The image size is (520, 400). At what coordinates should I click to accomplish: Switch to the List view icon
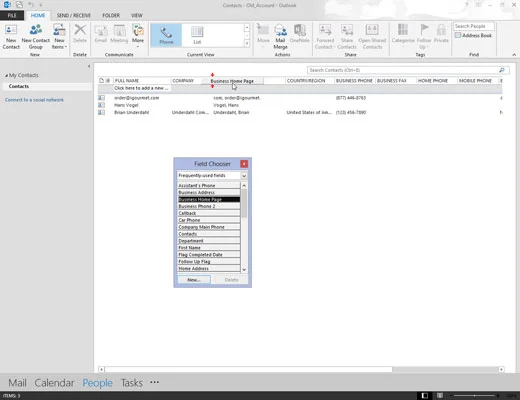pyautogui.click(x=197, y=35)
